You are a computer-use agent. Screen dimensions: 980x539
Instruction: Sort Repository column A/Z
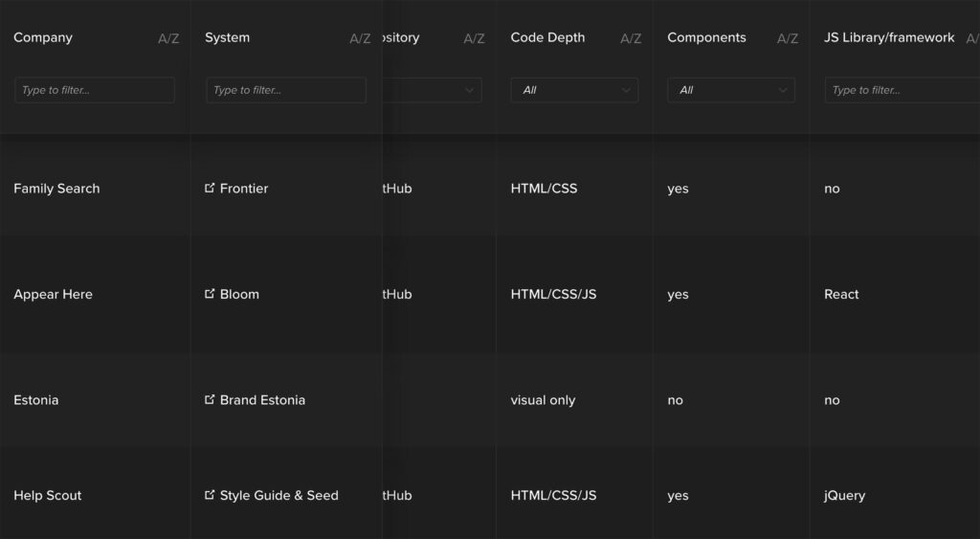click(474, 38)
